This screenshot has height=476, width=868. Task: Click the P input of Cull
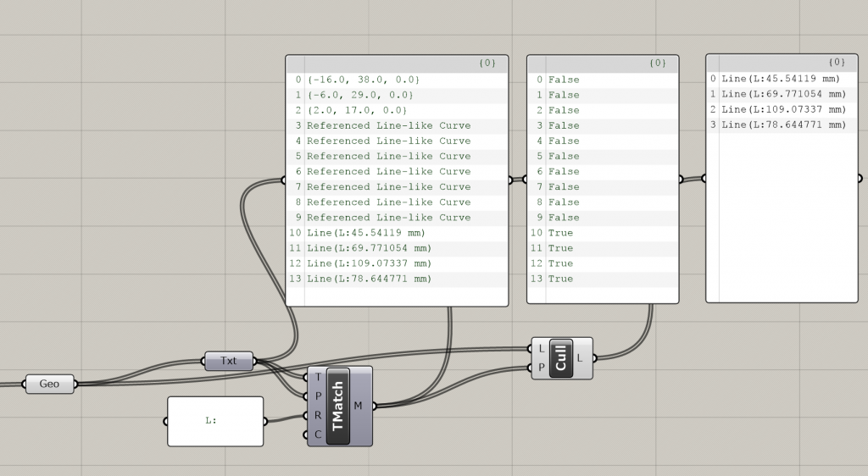[x=542, y=367]
